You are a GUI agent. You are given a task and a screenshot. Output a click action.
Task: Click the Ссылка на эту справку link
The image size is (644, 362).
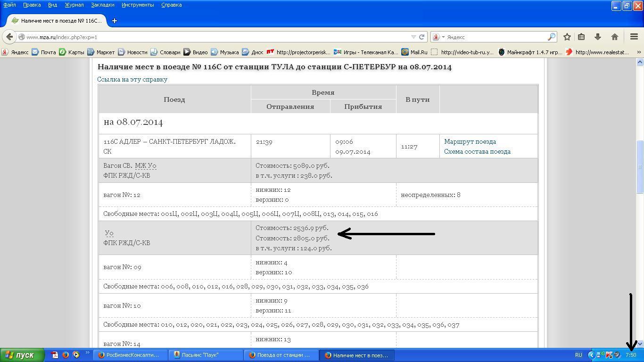132,79
